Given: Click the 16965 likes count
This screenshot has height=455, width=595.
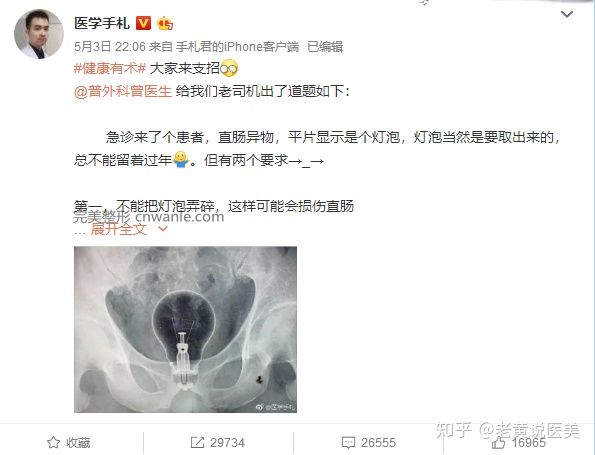Looking at the screenshot, I should point(529,442).
